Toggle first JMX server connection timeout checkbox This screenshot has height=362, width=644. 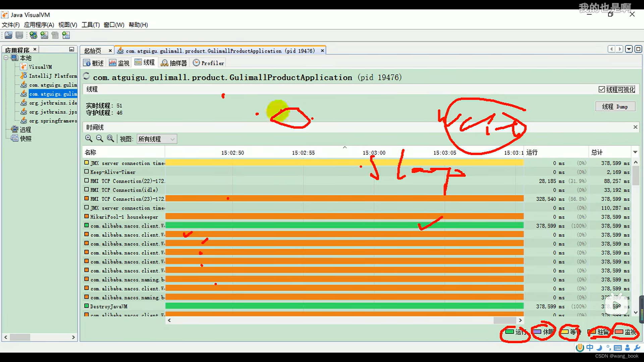[x=87, y=163]
